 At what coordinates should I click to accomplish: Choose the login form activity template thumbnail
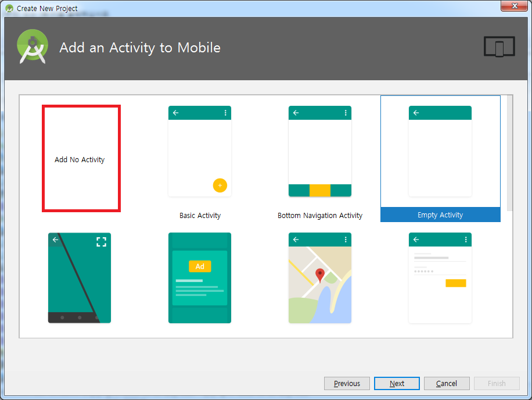point(440,278)
